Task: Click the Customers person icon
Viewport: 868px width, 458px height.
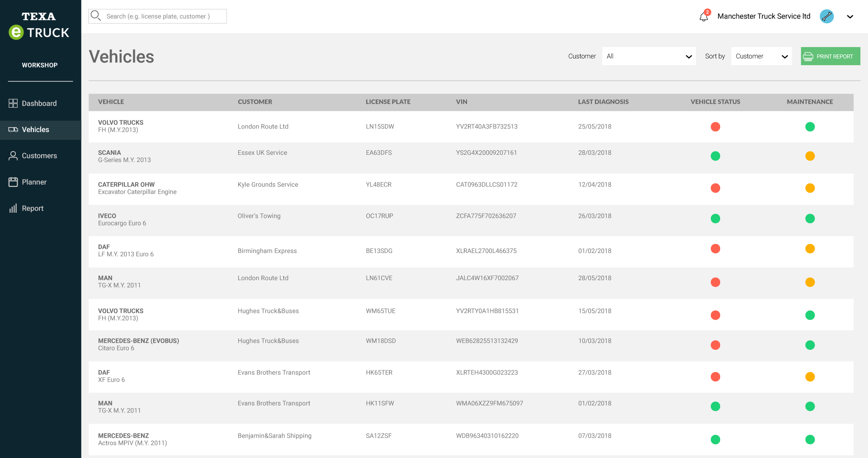Action: 13,156
